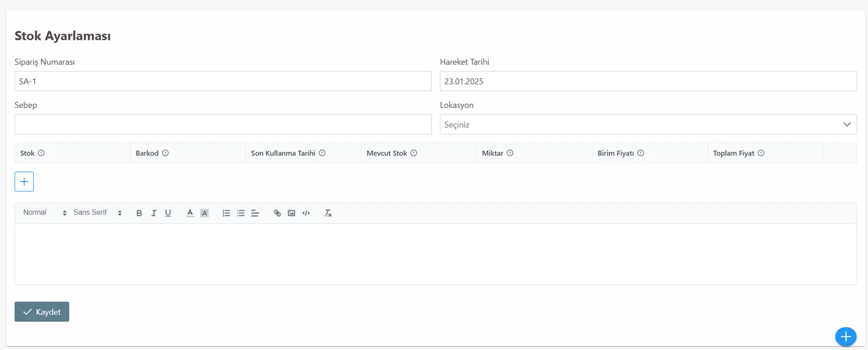Open the text color picker
This screenshot has width=868, height=350.
point(190,213)
